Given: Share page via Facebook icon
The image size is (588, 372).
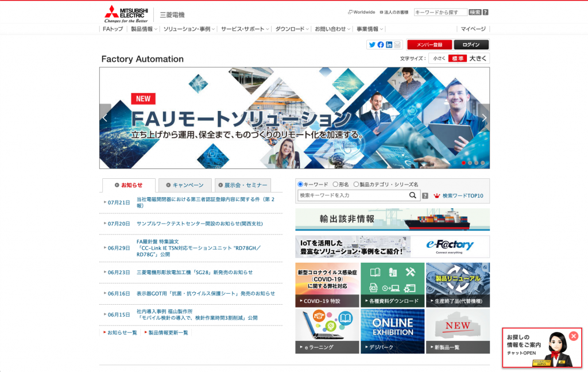Looking at the screenshot, I should [381, 45].
